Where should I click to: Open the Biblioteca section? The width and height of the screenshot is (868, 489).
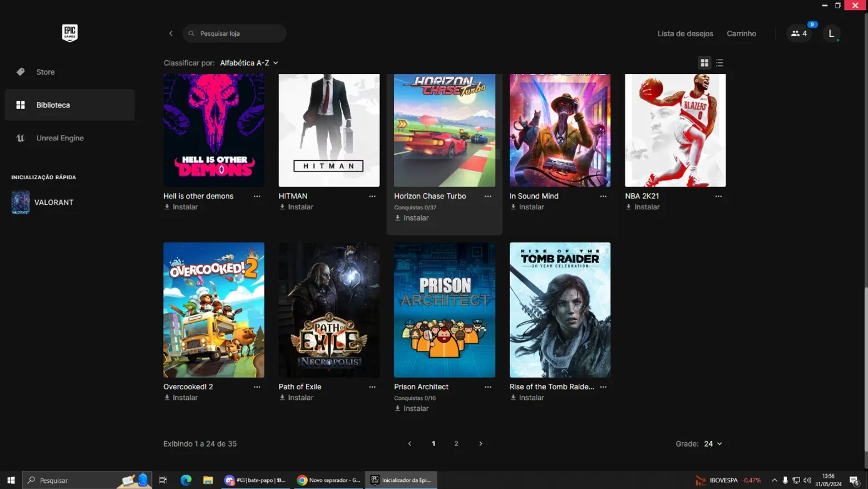(70, 105)
